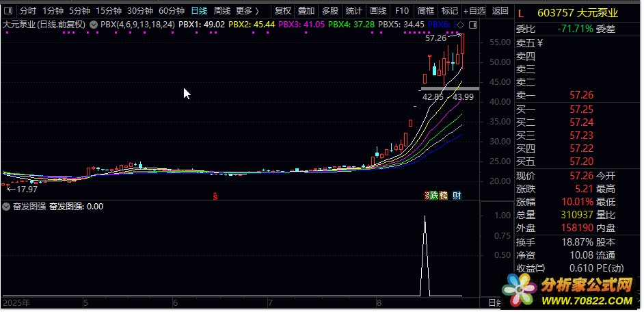Viewport: 644px width, 312px height.
Task: Select the 周线 weekly period
Action: 222,11
